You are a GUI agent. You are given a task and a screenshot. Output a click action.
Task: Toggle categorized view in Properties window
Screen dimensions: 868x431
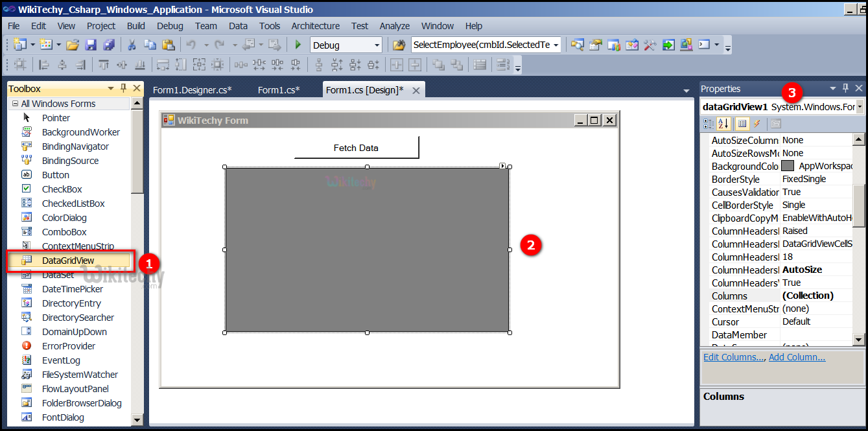point(710,123)
